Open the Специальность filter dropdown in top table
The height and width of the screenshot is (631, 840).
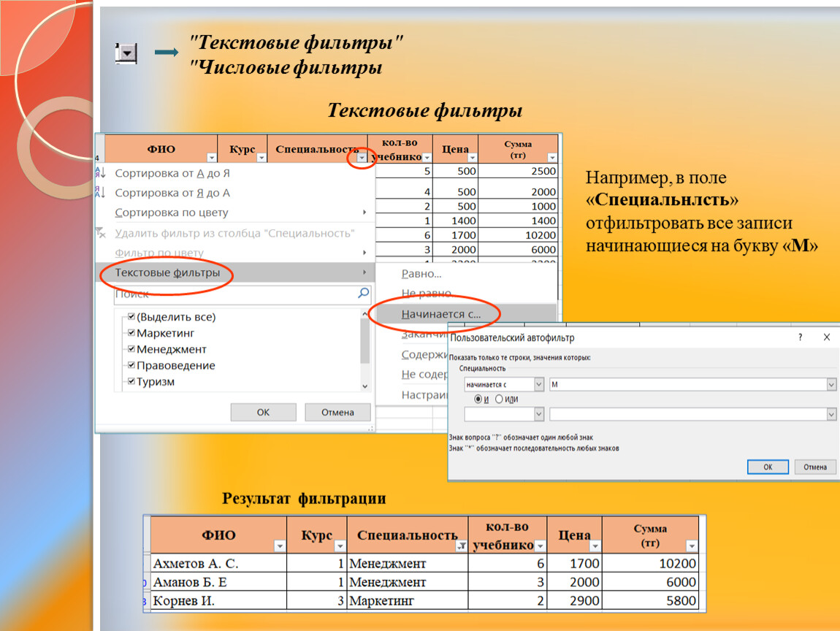tap(362, 158)
